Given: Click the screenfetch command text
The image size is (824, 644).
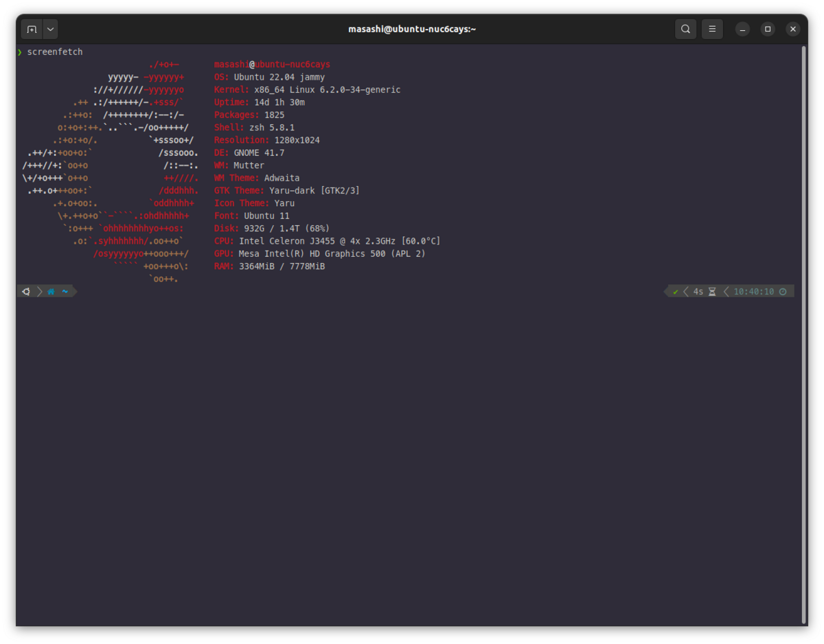Looking at the screenshot, I should tap(55, 52).
